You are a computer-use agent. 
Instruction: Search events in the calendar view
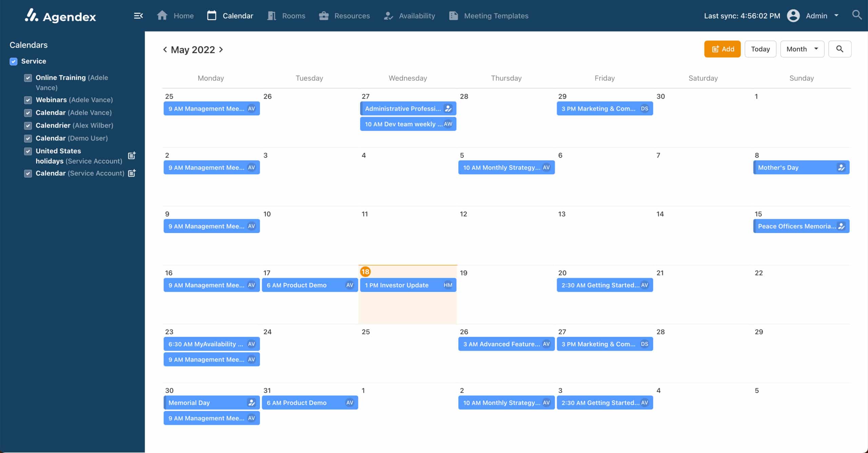[x=840, y=49]
